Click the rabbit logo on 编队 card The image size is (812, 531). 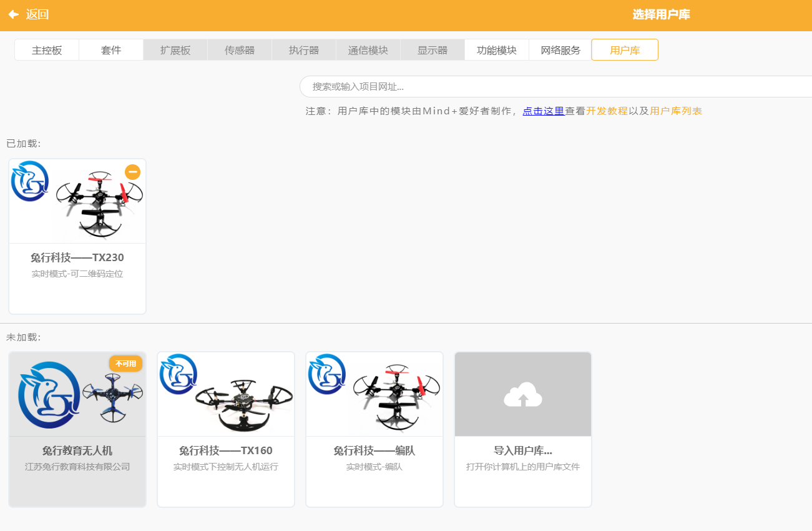(x=327, y=374)
